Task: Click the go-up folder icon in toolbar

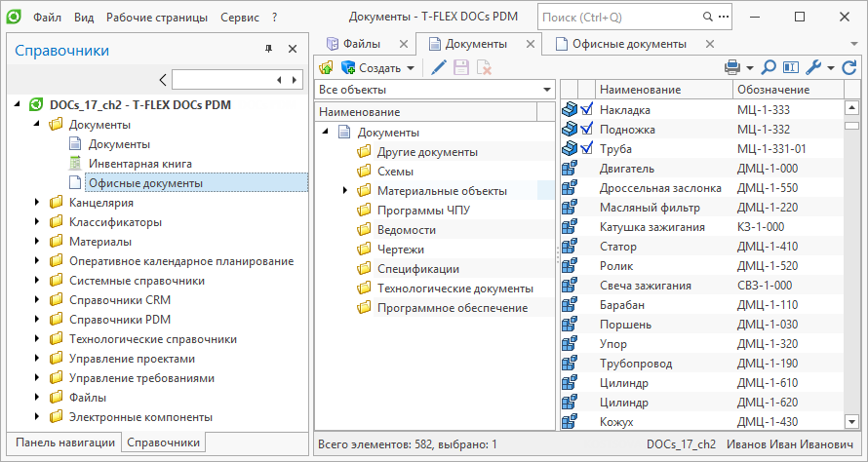Action: [x=326, y=68]
